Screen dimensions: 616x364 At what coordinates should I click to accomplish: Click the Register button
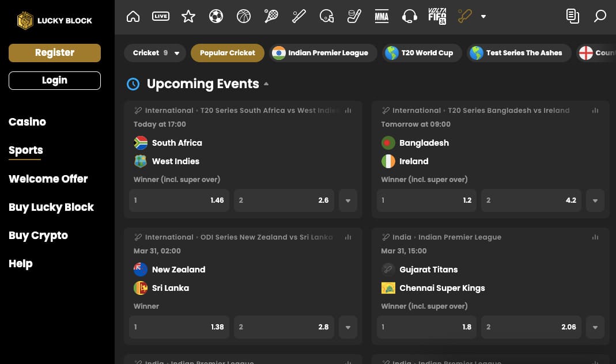pyautogui.click(x=55, y=53)
